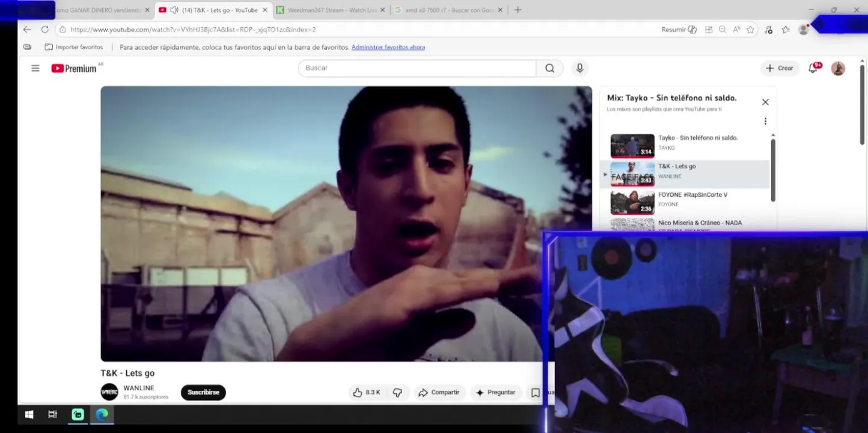Switch to the GANAR DINERO vendiendo tab
Screen dimensions: 868x433
[x=97, y=10]
